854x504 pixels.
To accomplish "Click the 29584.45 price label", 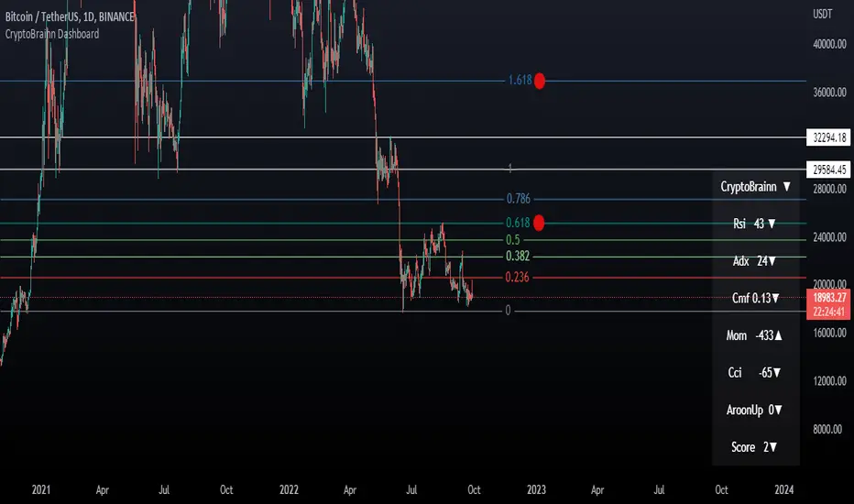I will coord(827,170).
